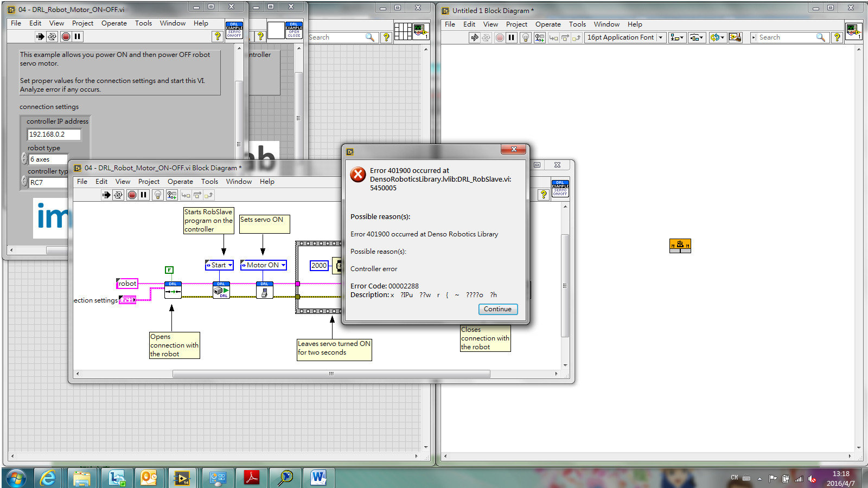Screen dimensions: 868x488
Task: Open Project menu on 04 front panel
Action: tap(82, 23)
